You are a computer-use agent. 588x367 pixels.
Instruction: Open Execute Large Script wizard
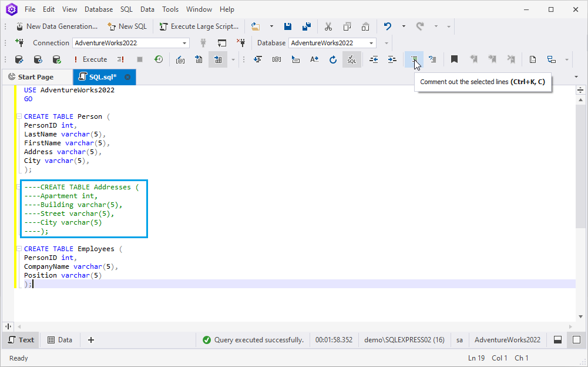[199, 26]
